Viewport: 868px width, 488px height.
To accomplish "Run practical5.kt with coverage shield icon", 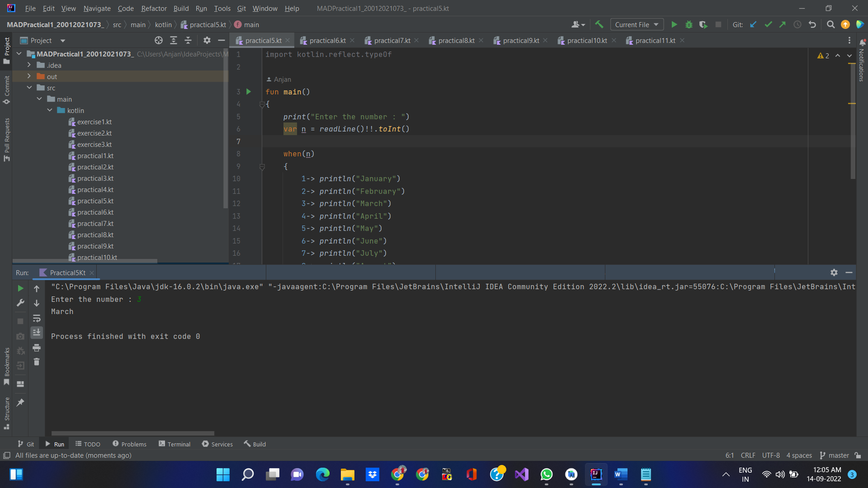I will [704, 24].
